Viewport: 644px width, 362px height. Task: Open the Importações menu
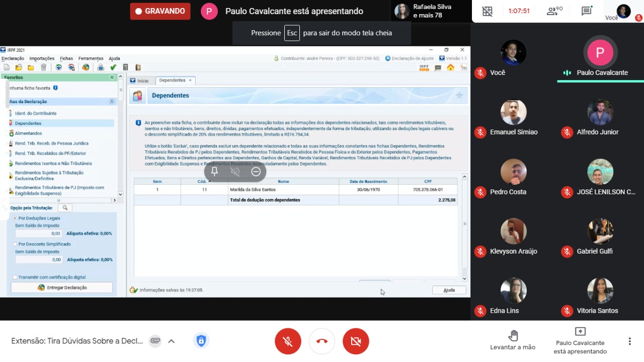click(42, 58)
